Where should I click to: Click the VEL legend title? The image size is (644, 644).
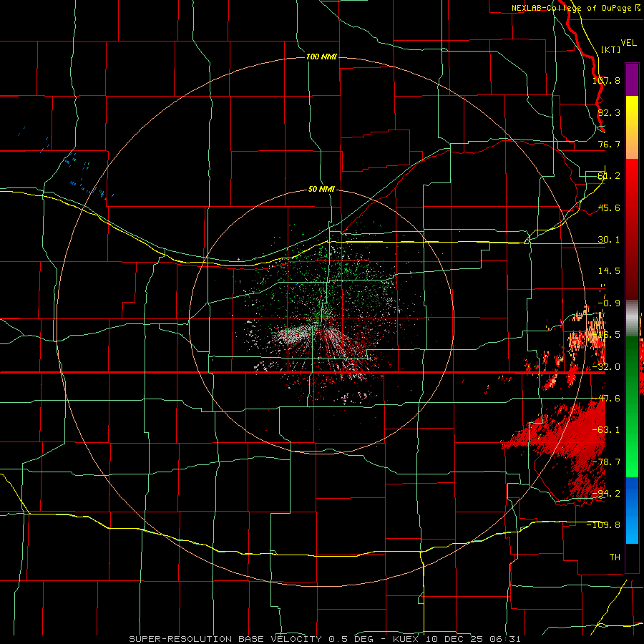(628, 43)
